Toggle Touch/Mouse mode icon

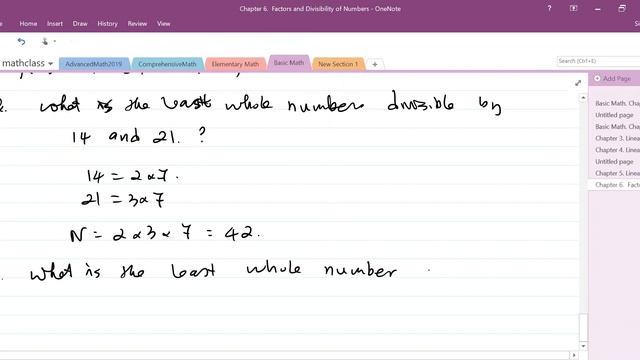click(x=45, y=41)
